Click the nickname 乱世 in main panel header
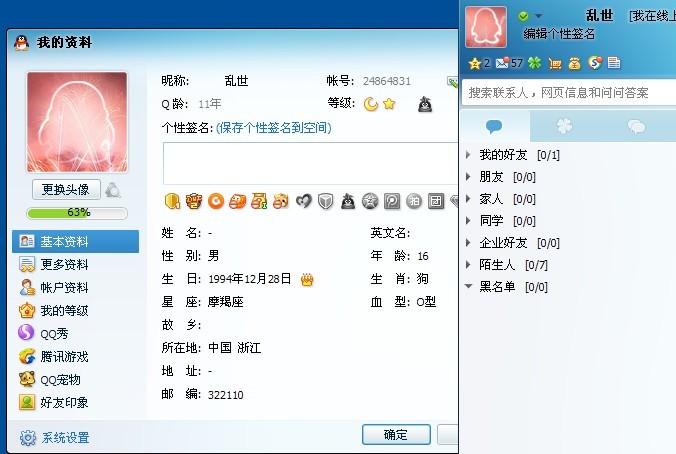The image size is (676, 454). pyautogui.click(x=599, y=16)
